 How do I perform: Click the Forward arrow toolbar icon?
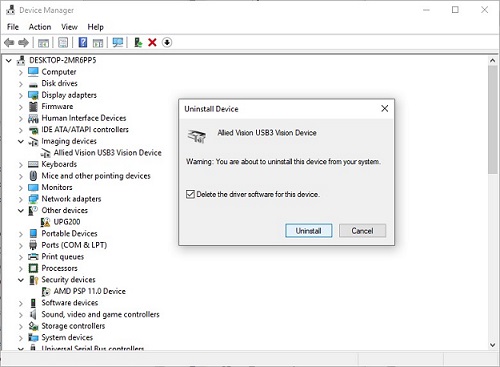click(x=23, y=43)
